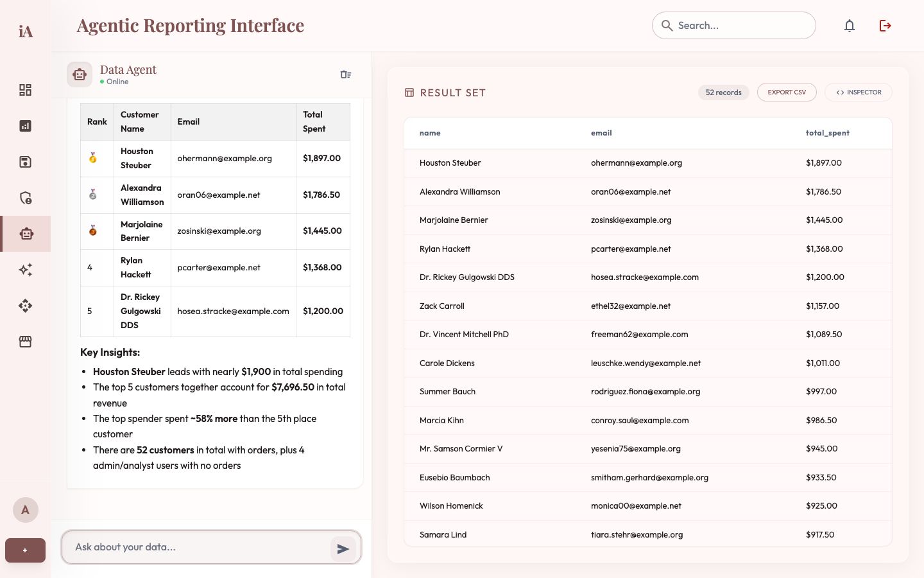Click the notifications bell icon
This screenshot has width=924, height=578.
[850, 26]
